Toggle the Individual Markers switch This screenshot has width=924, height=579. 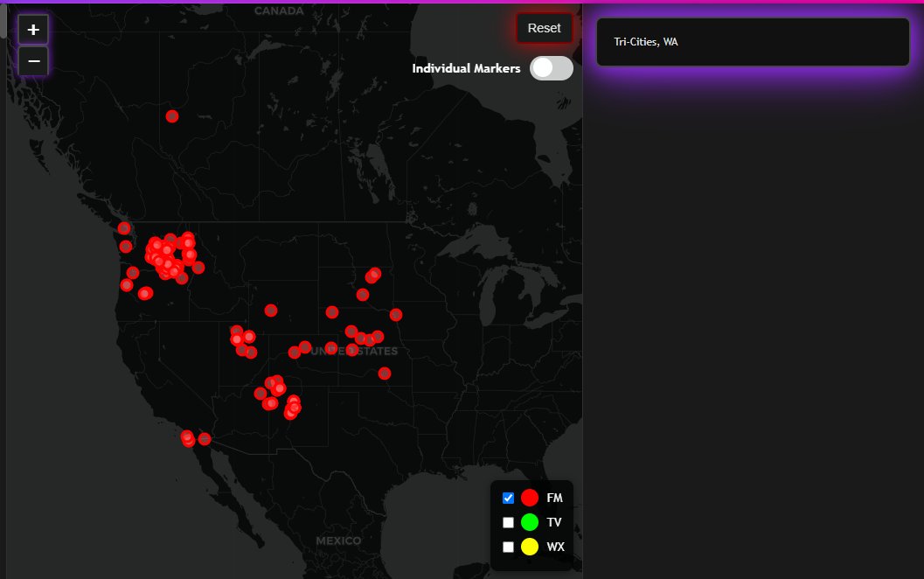551,68
